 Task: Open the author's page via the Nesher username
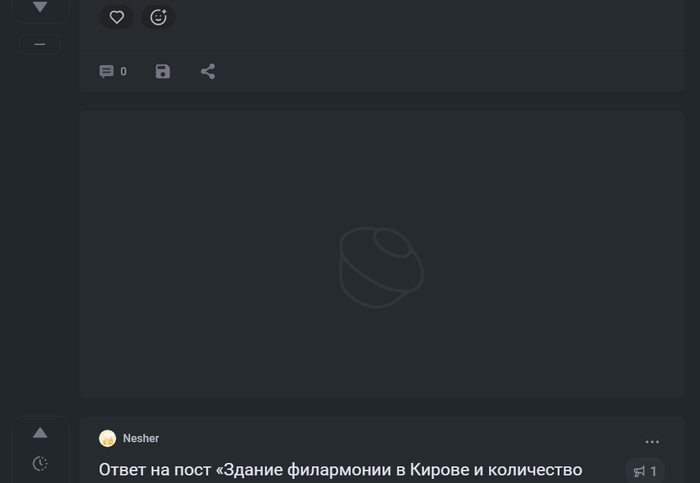coord(141,439)
